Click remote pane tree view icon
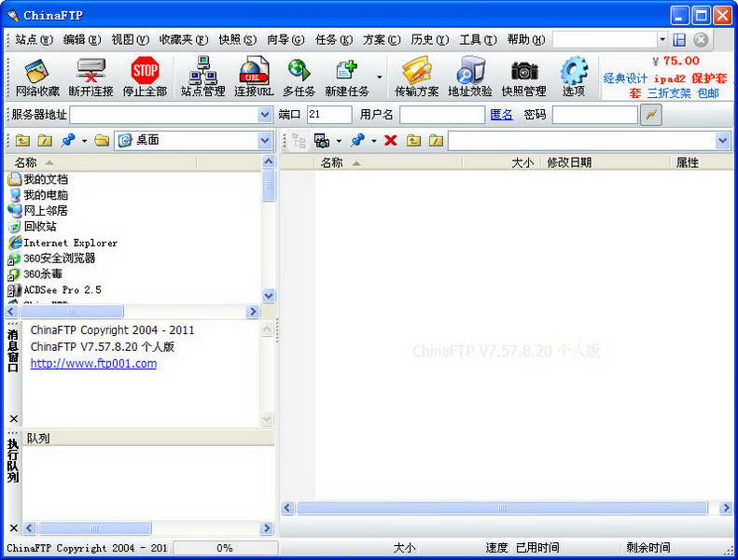 299,140
